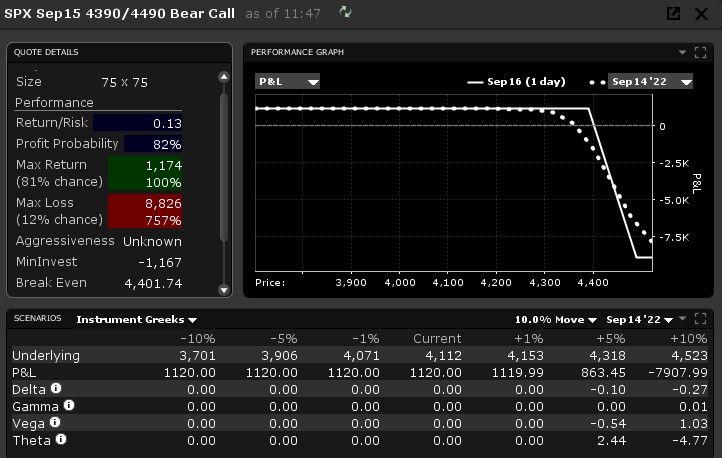This screenshot has width=722, height=458.
Task: Maximize the Scenarios panel
Action: (x=698, y=319)
